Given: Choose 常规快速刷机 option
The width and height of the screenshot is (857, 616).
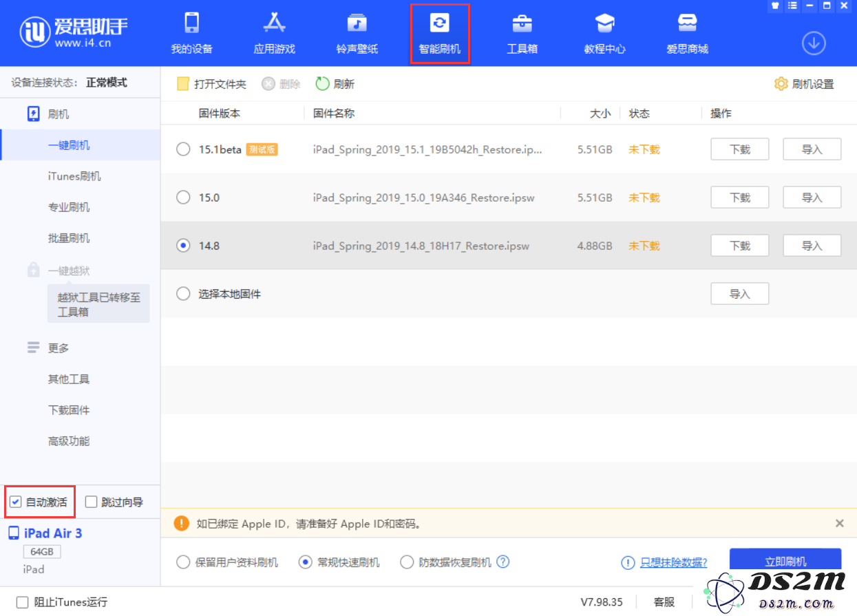Looking at the screenshot, I should point(306,562).
